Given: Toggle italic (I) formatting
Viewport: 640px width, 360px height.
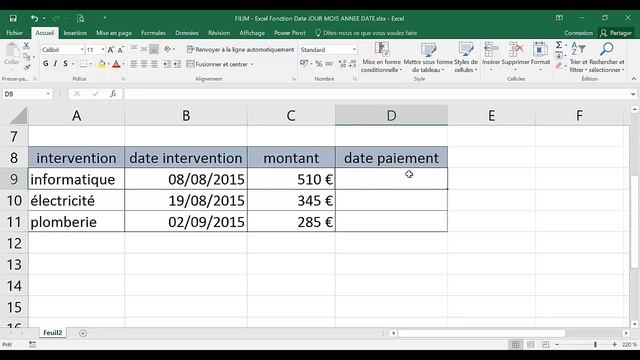Looking at the screenshot, I should click(55, 64).
